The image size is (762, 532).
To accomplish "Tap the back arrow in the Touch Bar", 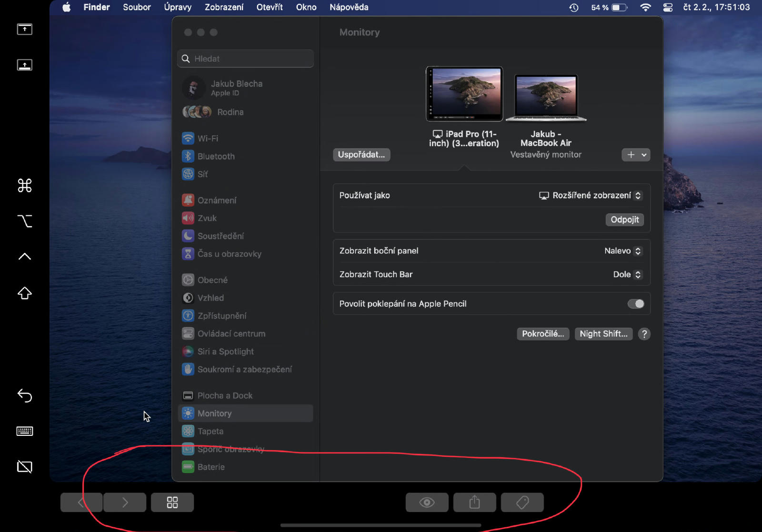I will 81,502.
